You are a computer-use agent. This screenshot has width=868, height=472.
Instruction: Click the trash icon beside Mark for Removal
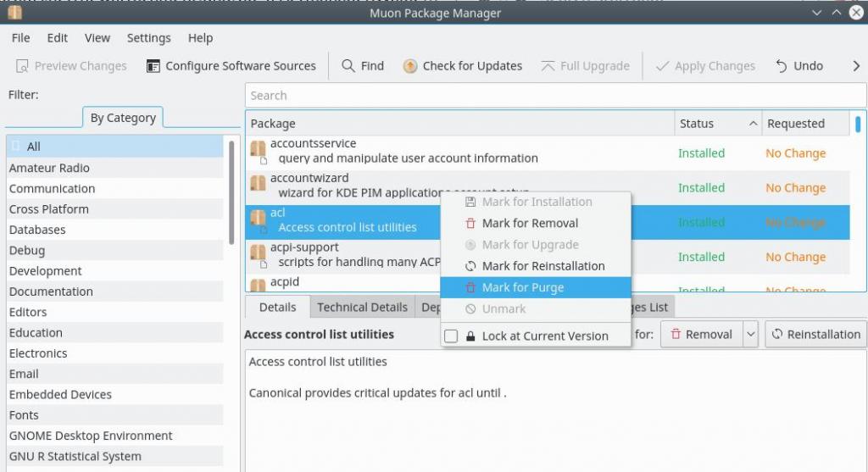pos(470,224)
